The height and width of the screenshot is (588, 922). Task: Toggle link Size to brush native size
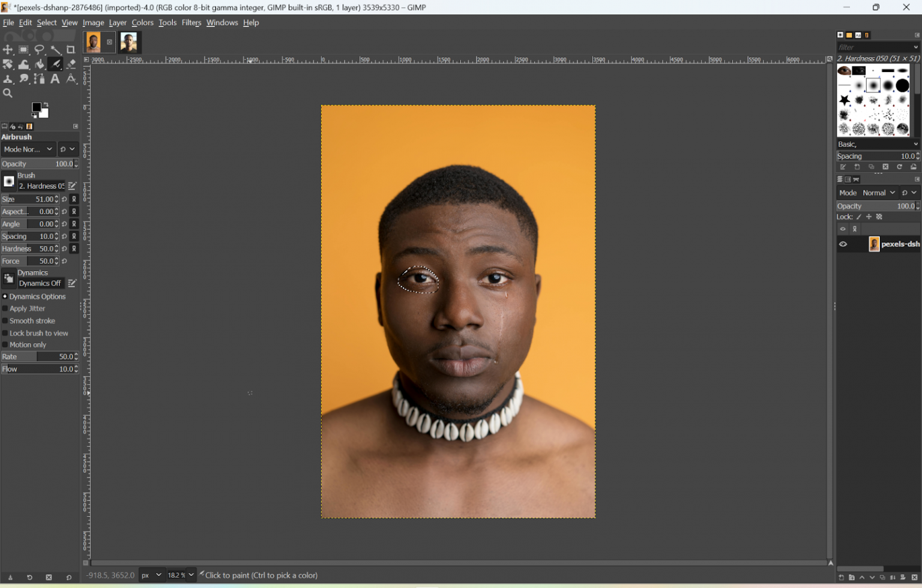[x=74, y=199]
